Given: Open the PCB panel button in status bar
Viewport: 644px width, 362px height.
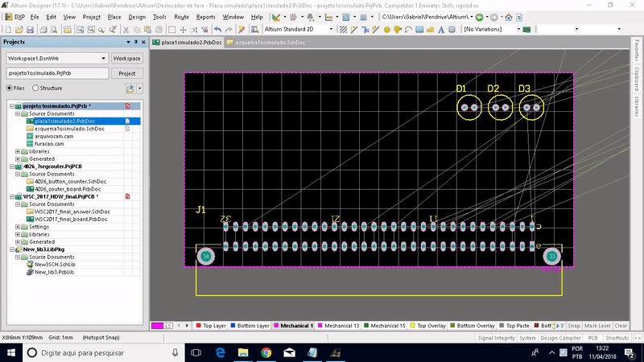Looking at the screenshot, I should click(x=592, y=338).
